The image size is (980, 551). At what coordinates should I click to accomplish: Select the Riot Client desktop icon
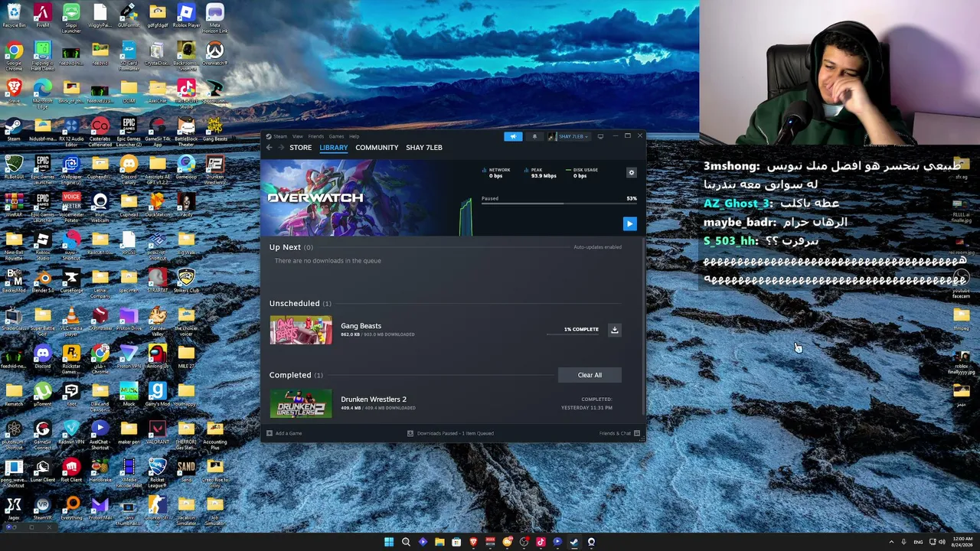point(71,470)
